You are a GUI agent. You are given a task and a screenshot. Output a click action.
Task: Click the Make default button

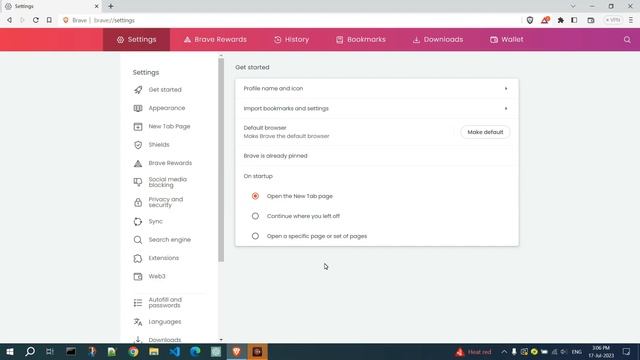(x=485, y=132)
